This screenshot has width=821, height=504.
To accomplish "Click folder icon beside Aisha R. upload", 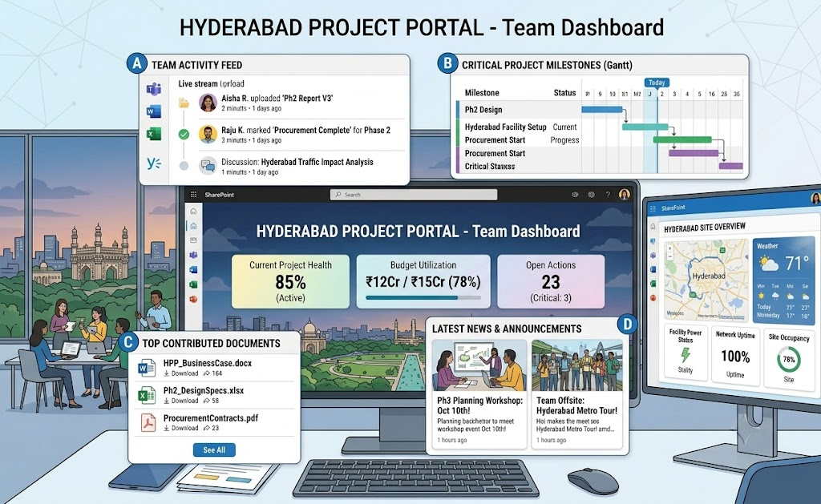I will (184, 103).
